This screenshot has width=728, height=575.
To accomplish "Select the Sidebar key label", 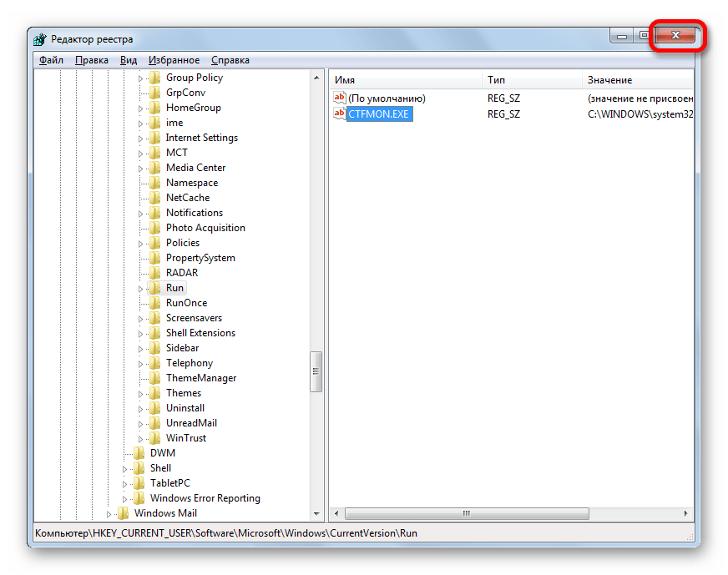I will [x=183, y=348].
